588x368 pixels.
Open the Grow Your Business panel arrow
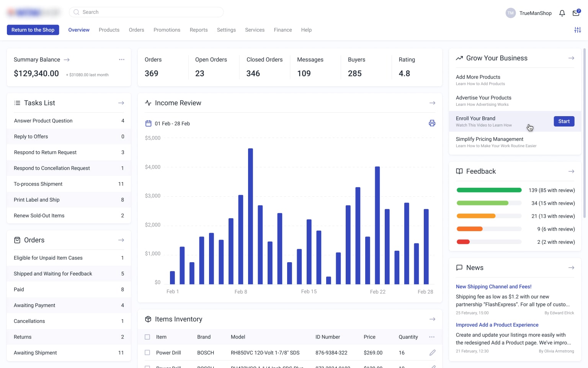571,58
